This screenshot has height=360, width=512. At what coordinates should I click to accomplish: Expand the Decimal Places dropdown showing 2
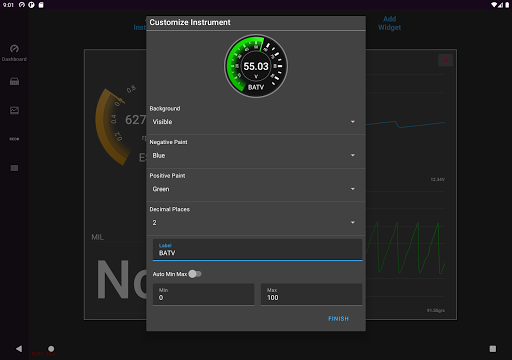click(256, 222)
